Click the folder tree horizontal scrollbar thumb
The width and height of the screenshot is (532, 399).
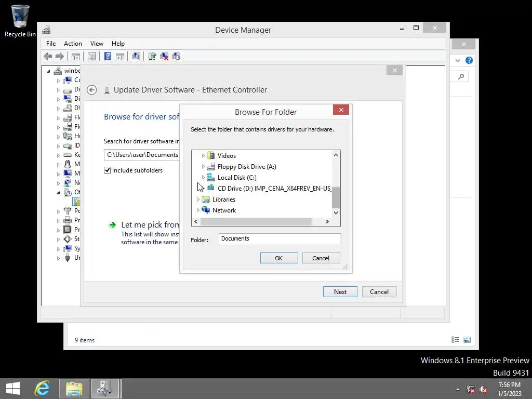pyautogui.click(x=256, y=221)
